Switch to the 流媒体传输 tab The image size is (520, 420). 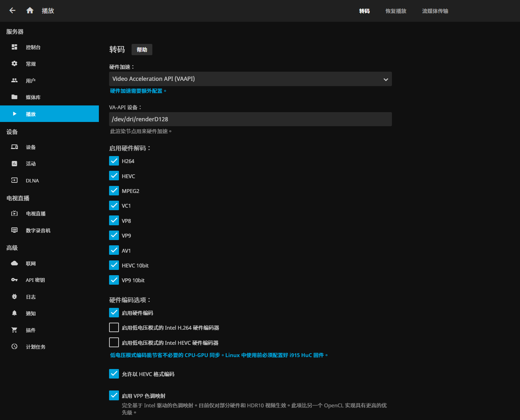pyautogui.click(x=435, y=11)
